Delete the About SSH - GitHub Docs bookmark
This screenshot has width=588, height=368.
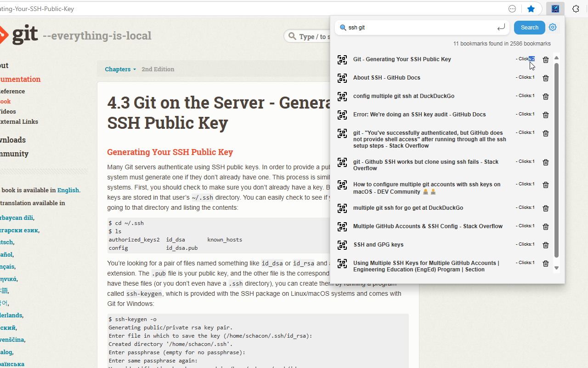click(546, 78)
